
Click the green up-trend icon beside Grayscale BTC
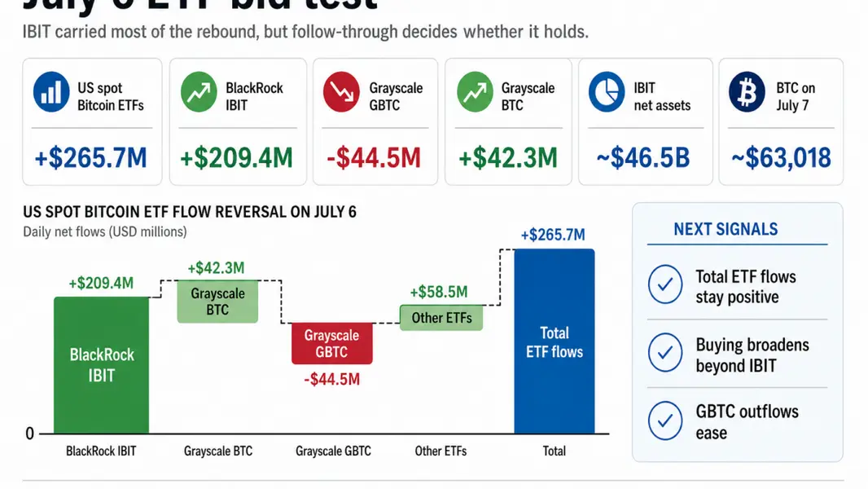pos(475,92)
